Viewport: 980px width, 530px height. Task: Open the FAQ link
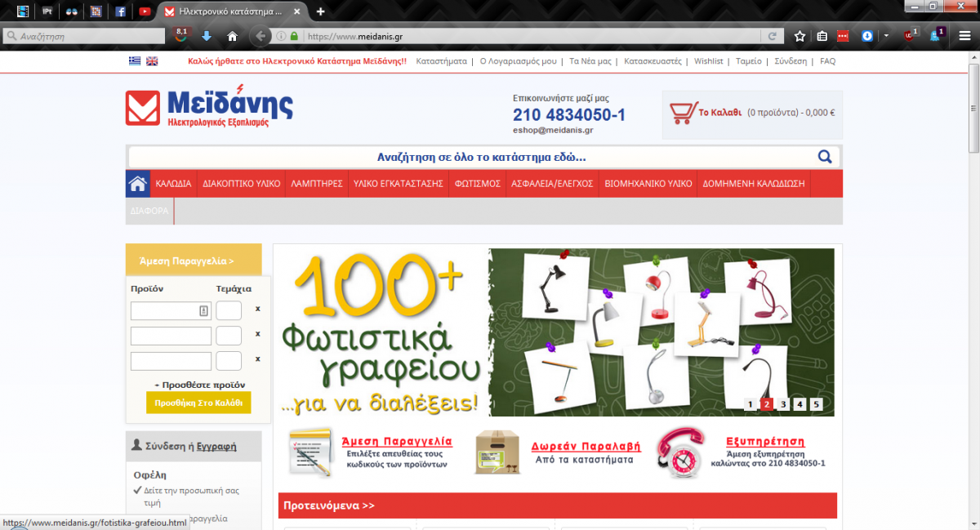pyautogui.click(x=827, y=61)
